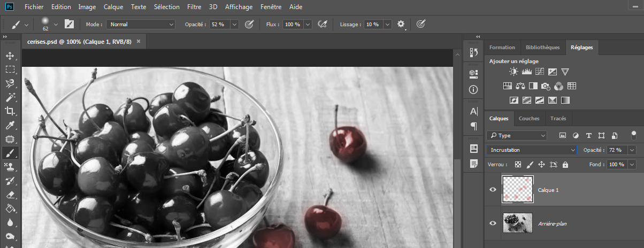Expand the layer Opacité dropdown arrow
Viewport: 644px width, 248px height.
(632, 150)
